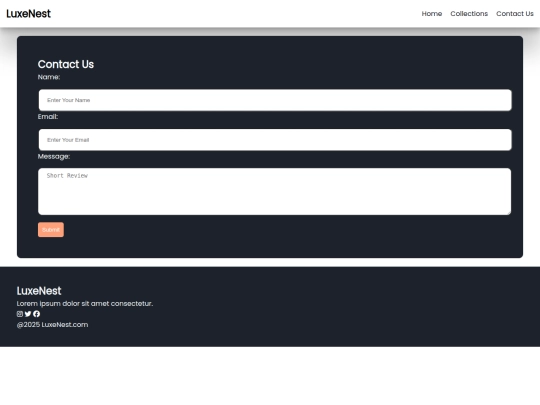The image size is (540, 405).
Task: Click the Contact Us form heading
Action: [66, 64]
